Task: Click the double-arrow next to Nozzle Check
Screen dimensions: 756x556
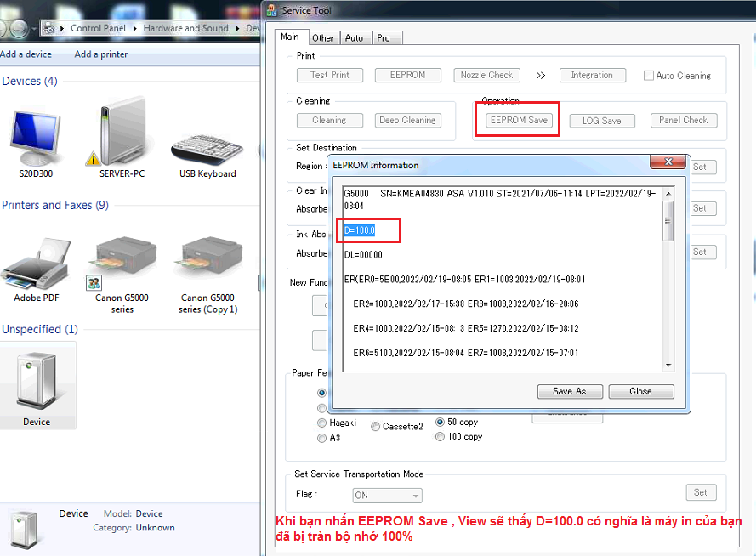Action: click(x=541, y=76)
